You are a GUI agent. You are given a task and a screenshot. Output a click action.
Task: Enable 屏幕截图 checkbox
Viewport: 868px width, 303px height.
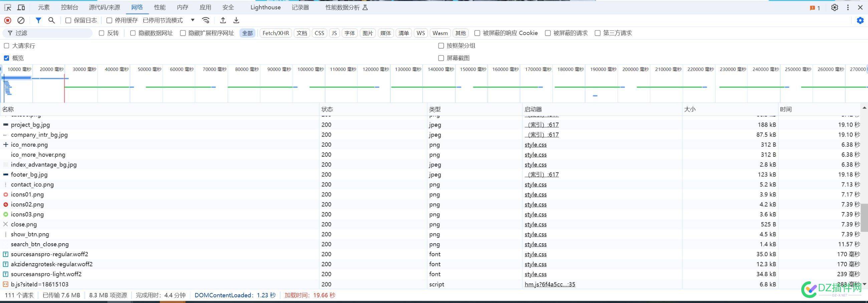tap(441, 58)
